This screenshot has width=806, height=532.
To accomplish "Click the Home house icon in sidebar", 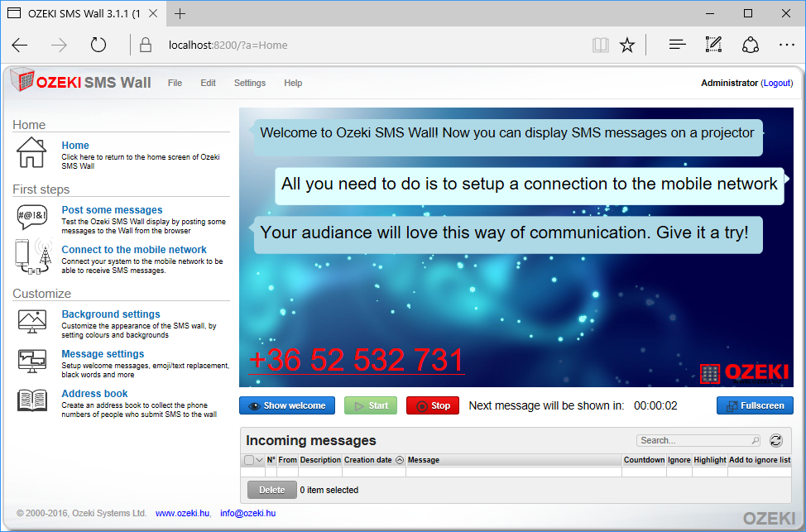I will pyautogui.click(x=31, y=152).
